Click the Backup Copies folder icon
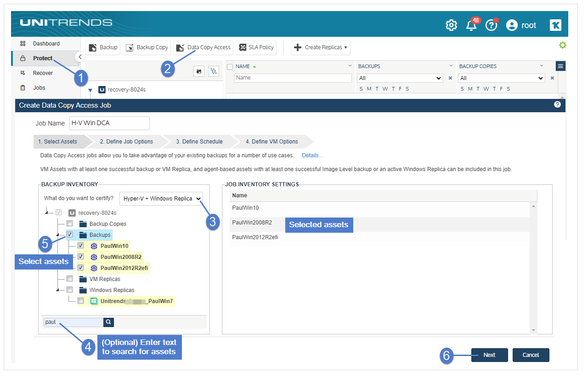The height and width of the screenshot is (379, 588). pyautogui.click(x=83, y=224)
